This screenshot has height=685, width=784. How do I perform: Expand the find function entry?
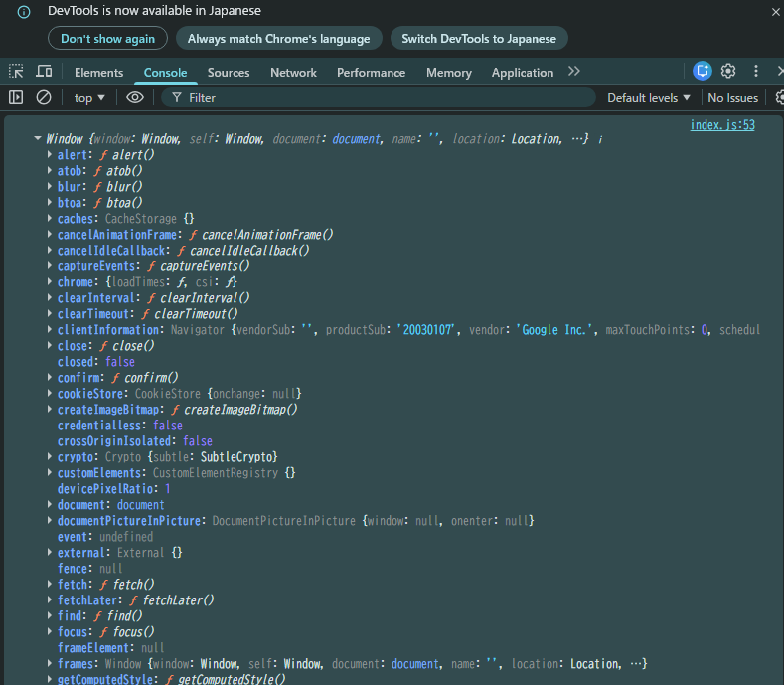(x=49, y=616)
